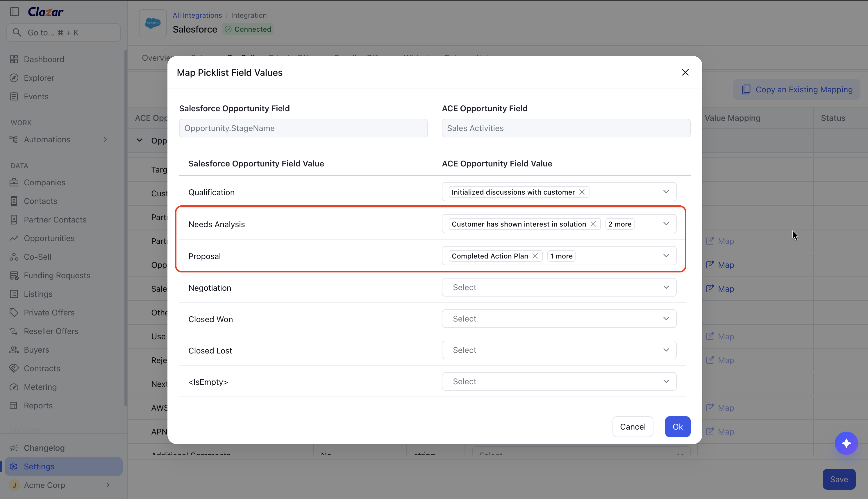Open Dashboard from the sidebar

[x=44, y=59]
